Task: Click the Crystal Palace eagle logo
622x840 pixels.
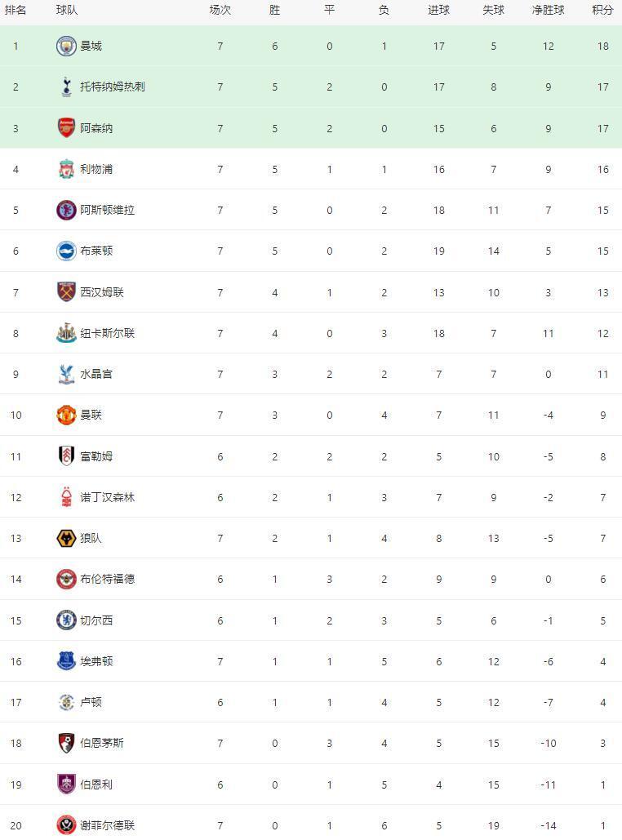Action: (66, 374)
